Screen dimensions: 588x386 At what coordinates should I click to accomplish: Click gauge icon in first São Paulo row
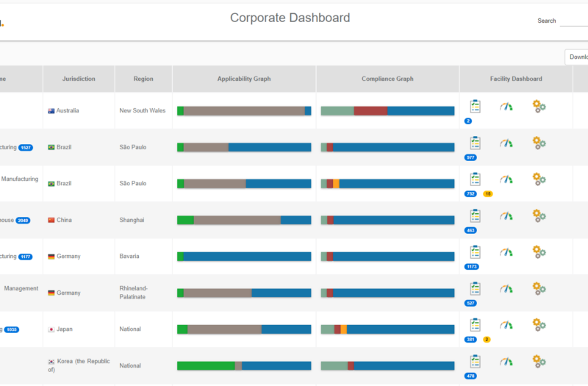[506, 143]
